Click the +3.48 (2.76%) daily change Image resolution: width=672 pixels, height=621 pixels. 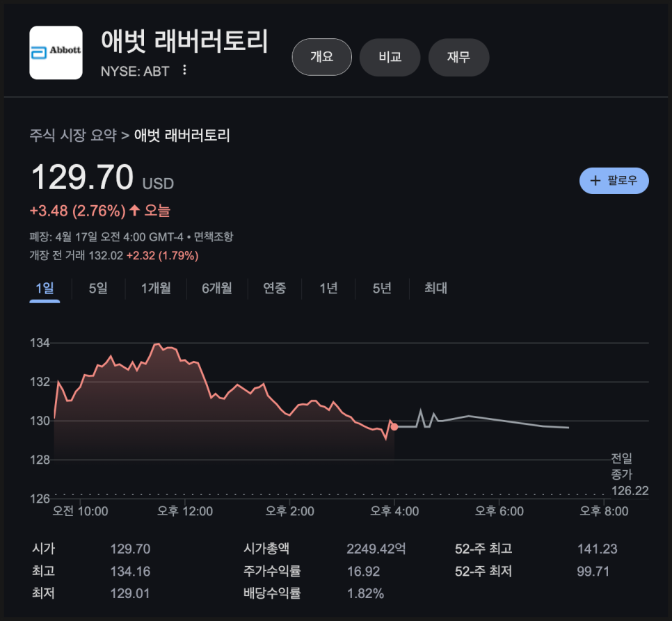[78, 211]
